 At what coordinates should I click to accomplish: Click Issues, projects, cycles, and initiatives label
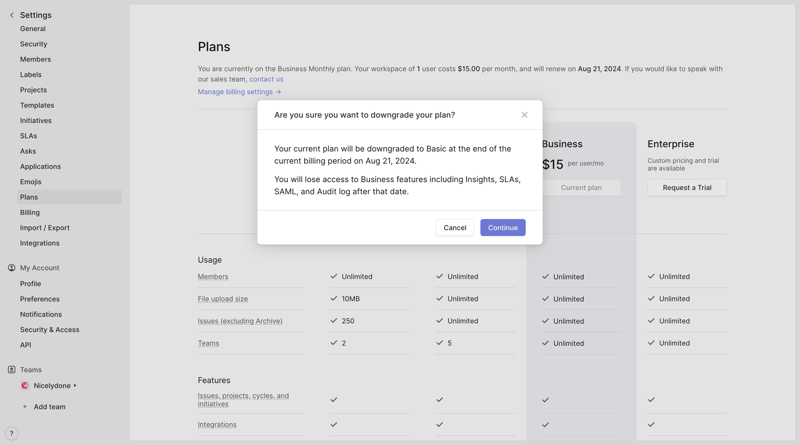tap(243, 400)
